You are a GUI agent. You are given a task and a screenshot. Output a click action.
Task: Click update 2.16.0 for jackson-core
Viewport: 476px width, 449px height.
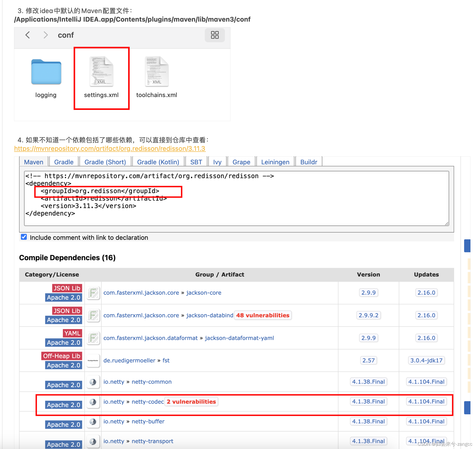426,293
